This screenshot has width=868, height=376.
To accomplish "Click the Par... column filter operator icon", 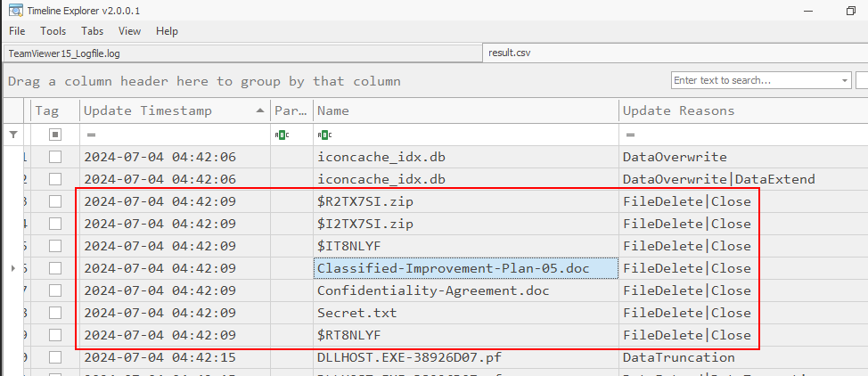I will (282, 135).
